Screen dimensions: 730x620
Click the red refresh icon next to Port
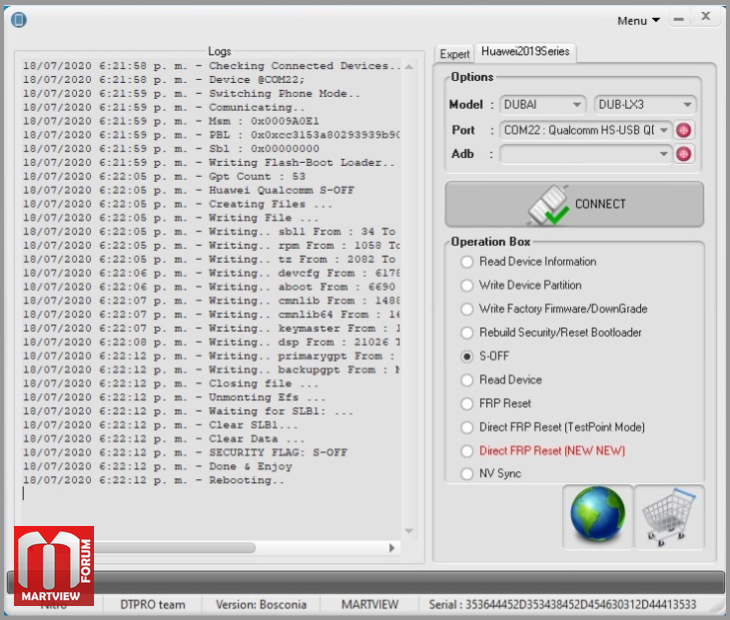[x=683, y=130]
